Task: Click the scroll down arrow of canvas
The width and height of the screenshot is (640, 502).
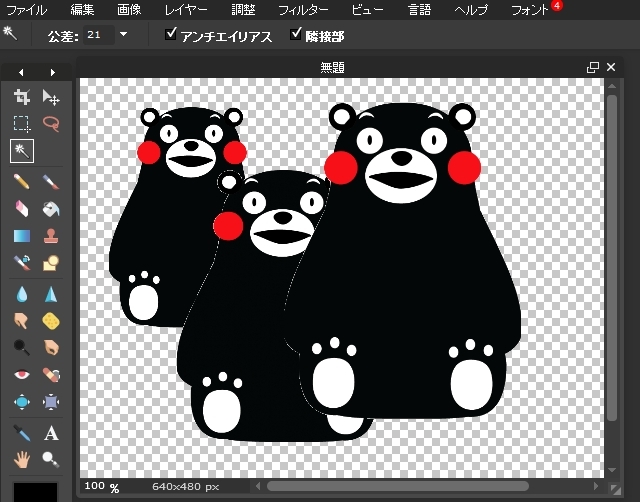Action: [611, 470]
